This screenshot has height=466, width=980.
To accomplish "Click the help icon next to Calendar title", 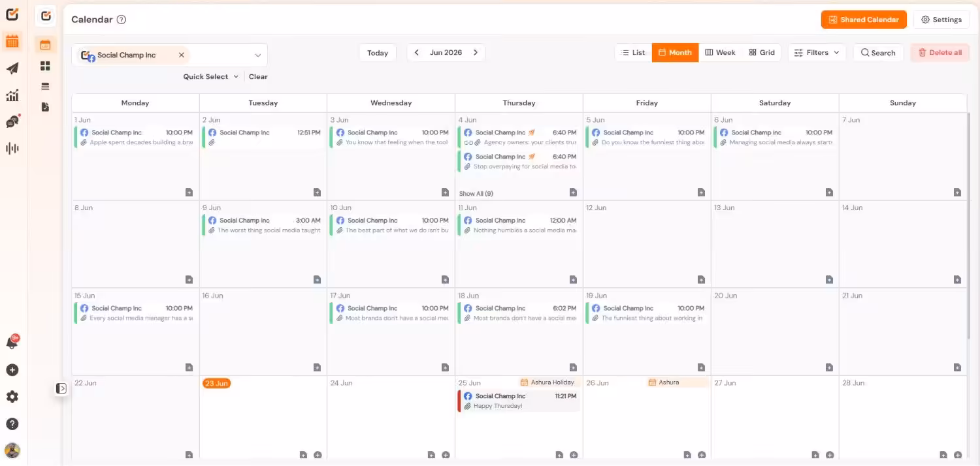I will pos(121,20).
